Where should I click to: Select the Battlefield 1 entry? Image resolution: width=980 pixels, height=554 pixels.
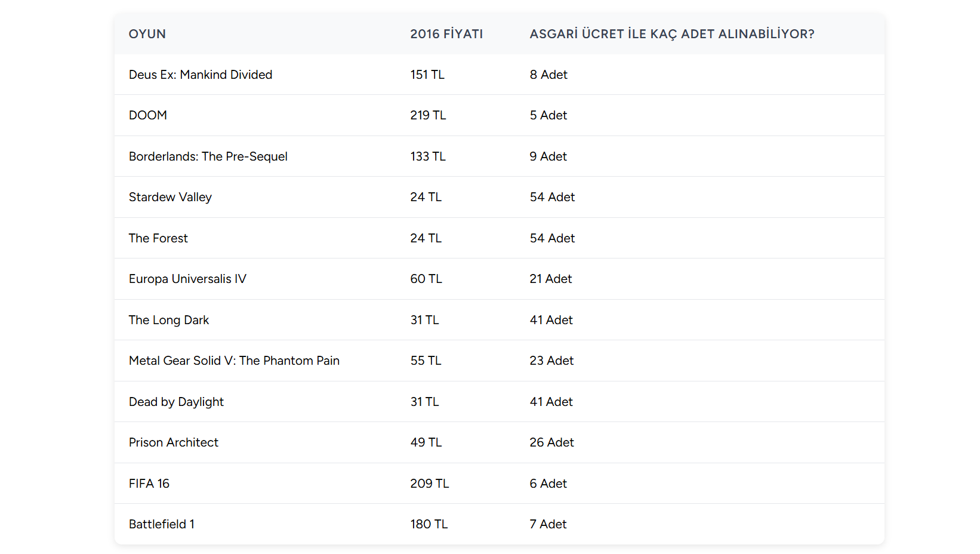(x=162, y=524)
